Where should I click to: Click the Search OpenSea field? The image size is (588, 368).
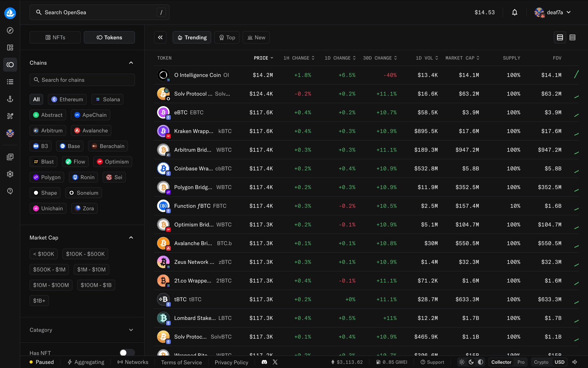click(x=100, y=12)
